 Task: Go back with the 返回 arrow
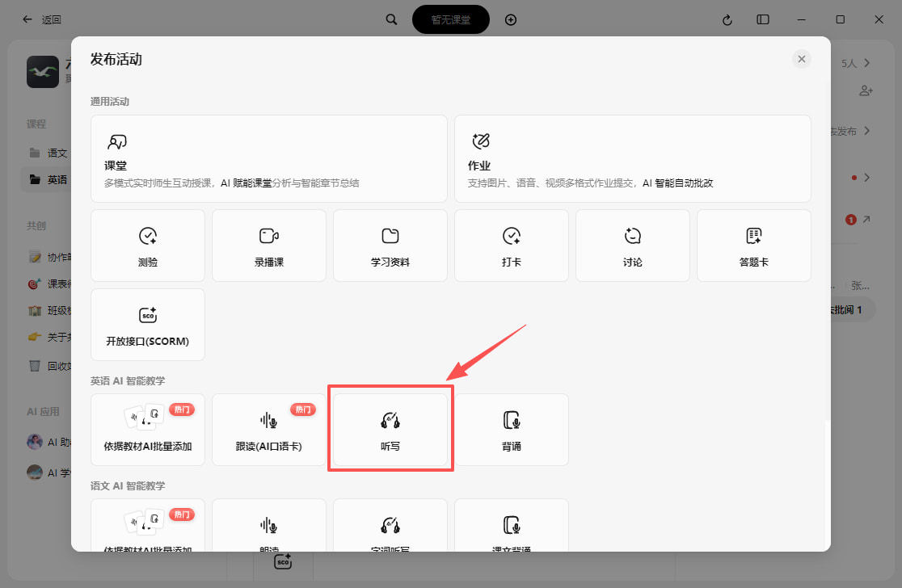[27, 19]
